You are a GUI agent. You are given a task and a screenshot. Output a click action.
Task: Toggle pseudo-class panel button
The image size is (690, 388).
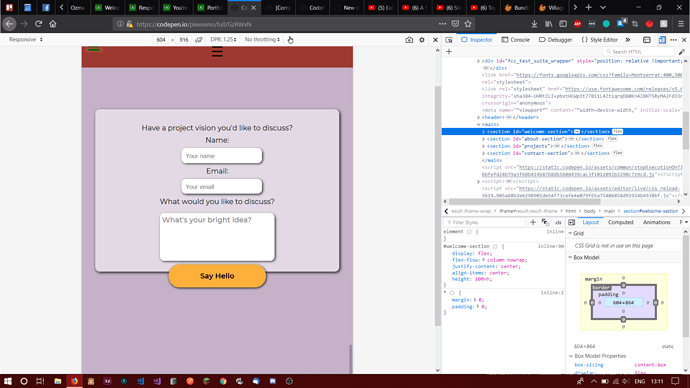[545, 222]
